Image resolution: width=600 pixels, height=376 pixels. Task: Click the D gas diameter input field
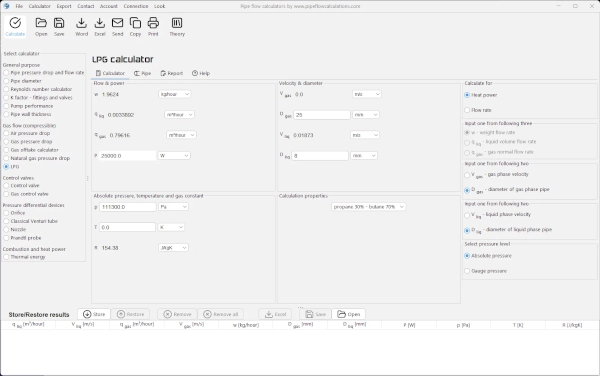322,115
